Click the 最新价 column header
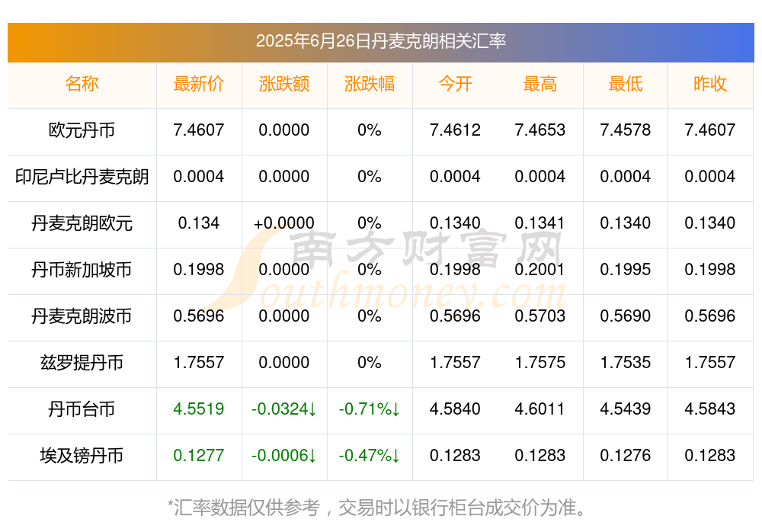Image resolution: width=762 pixels, height=532 pixels. pos(199,84)
